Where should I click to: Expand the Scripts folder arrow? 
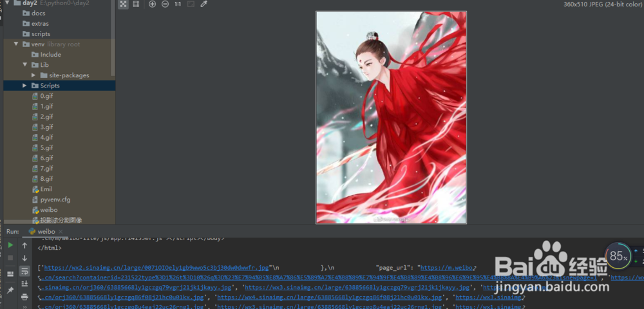[24, 86]
